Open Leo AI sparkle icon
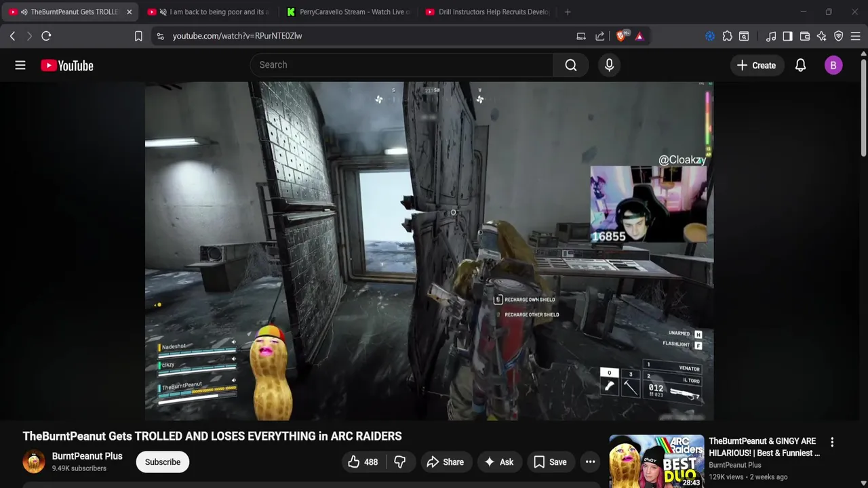The image size is (868, 488). tap(822, 36)
